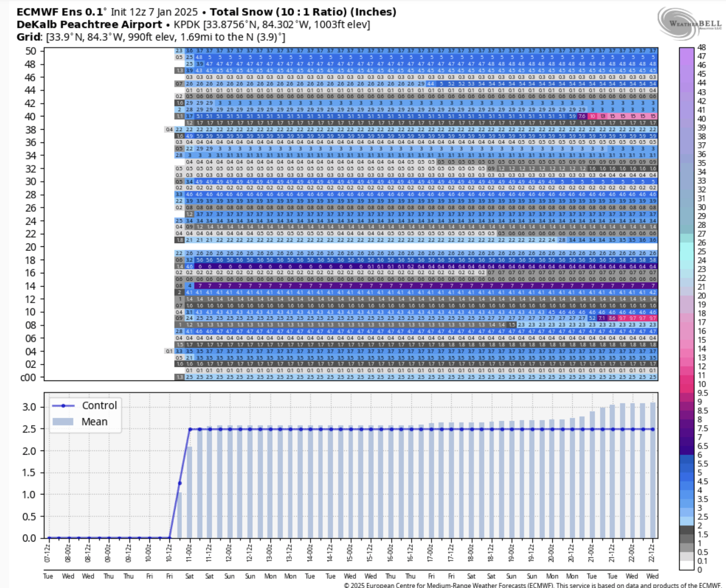This screenshot has width=726, height=588.
Task: Click the 'ECMWF Ens 0.1°' title text
Action: 61,12
